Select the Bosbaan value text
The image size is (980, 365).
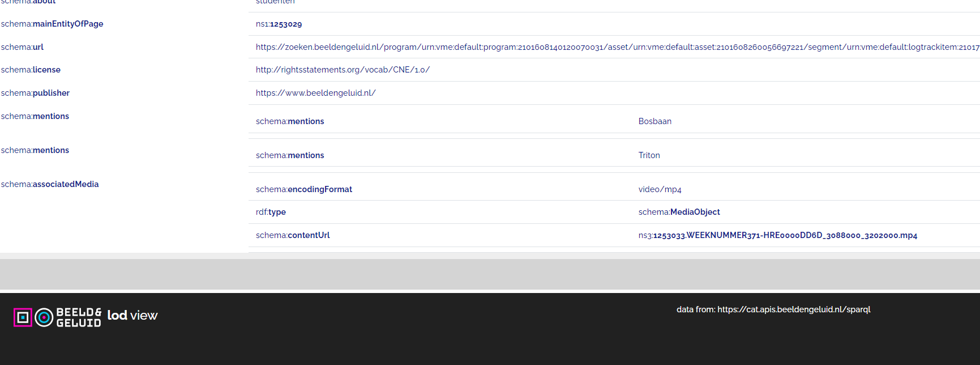655,121
